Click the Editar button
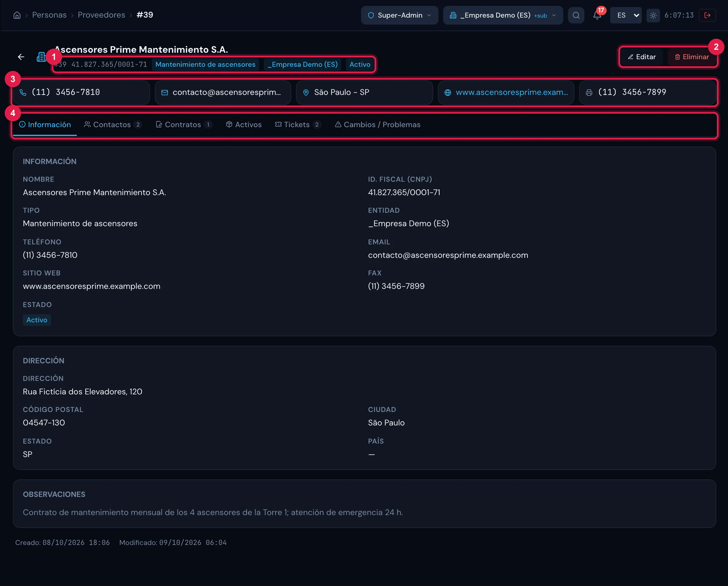This screenshot has width=728, height=586. [642, 57]
